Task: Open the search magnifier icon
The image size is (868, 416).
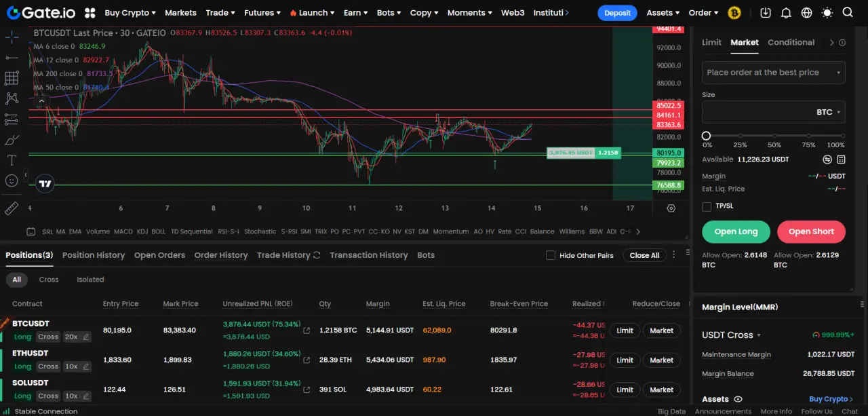Action: pyautogui.click(x=848, y=13)
